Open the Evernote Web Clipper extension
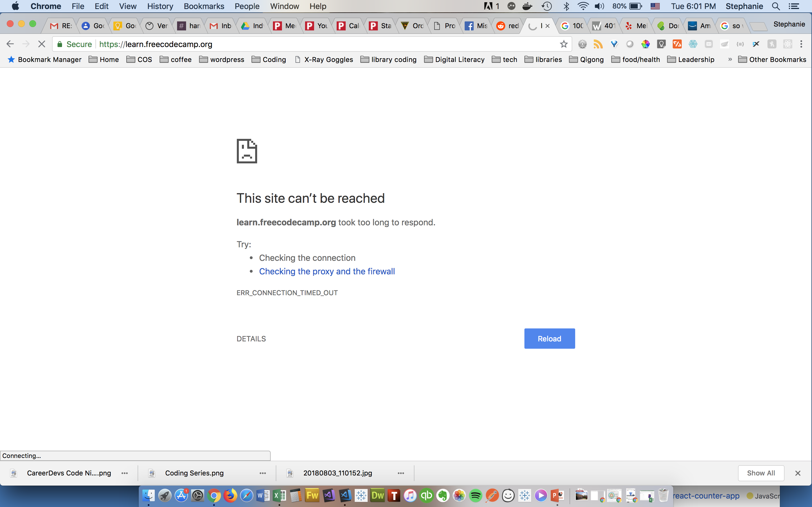The height and width of the screenshot is (507, 812). coord(724,44)
